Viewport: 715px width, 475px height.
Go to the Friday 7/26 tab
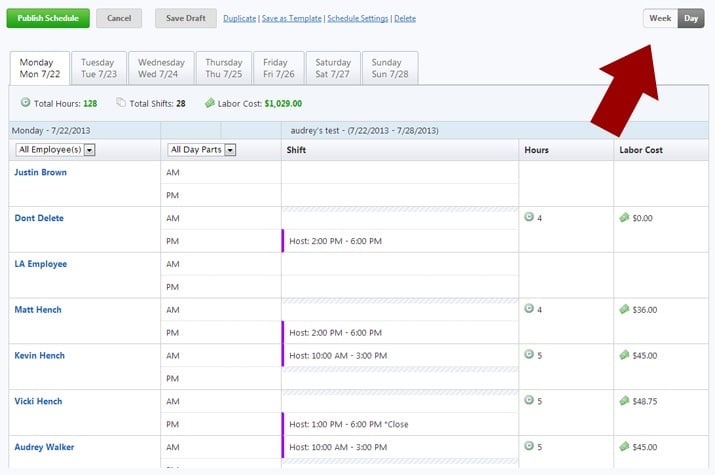(x=277, y=67)
